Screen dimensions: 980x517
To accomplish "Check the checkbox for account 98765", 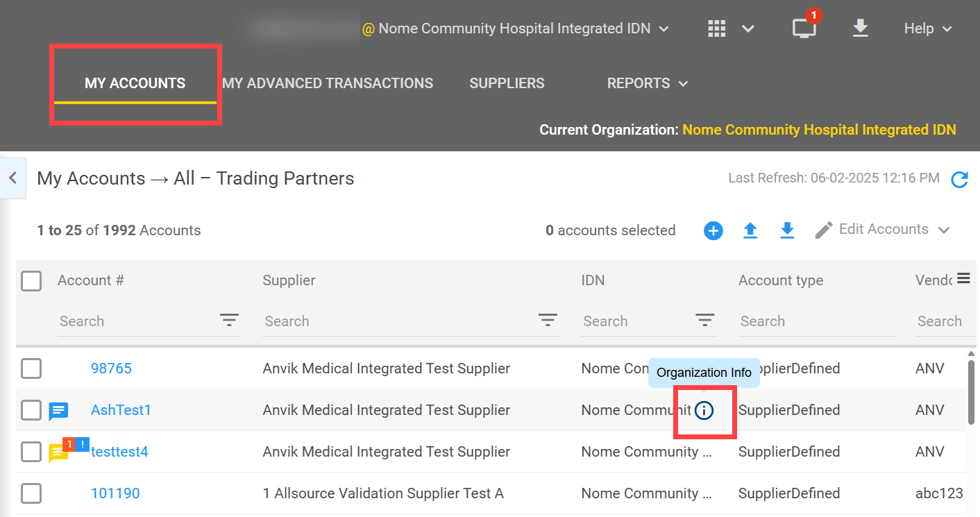I will [x=31, y=368].
